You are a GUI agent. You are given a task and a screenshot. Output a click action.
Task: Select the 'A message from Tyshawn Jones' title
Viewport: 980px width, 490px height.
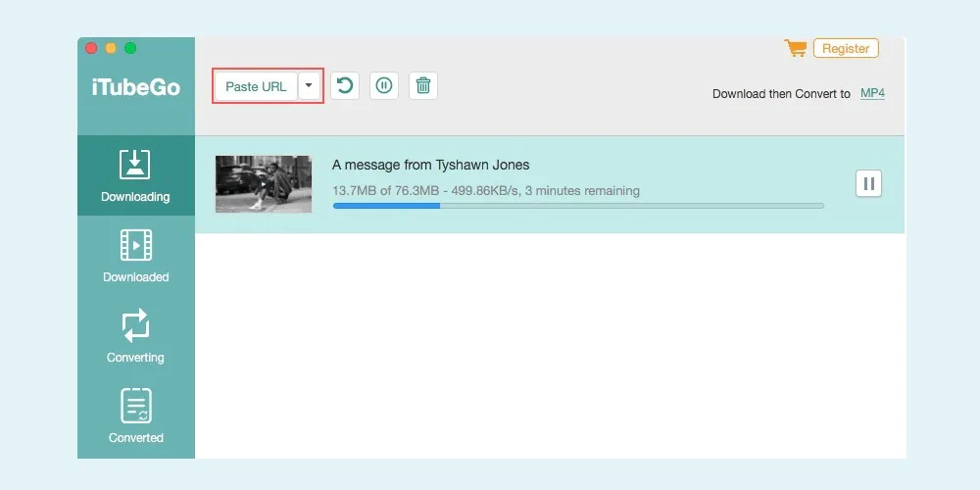pos(430,165)
